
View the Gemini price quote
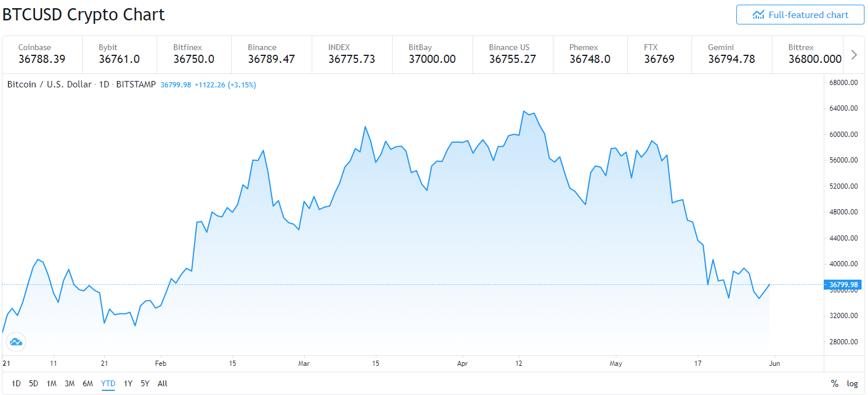tap(731, 54)
